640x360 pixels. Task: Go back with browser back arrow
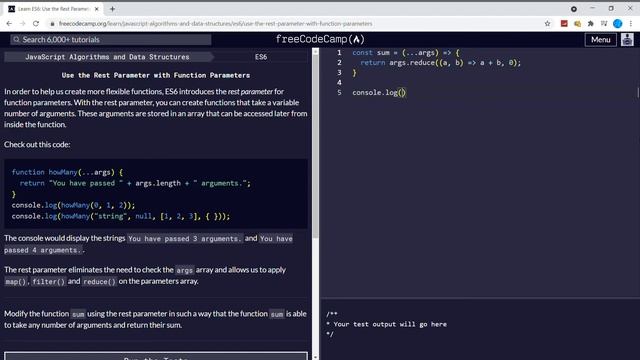pos(9,24)
